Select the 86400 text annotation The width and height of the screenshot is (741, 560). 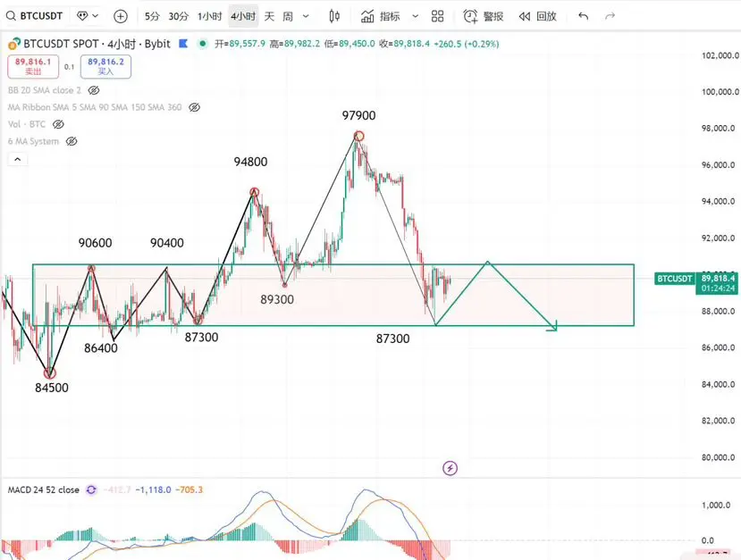(x=101, y=348)
